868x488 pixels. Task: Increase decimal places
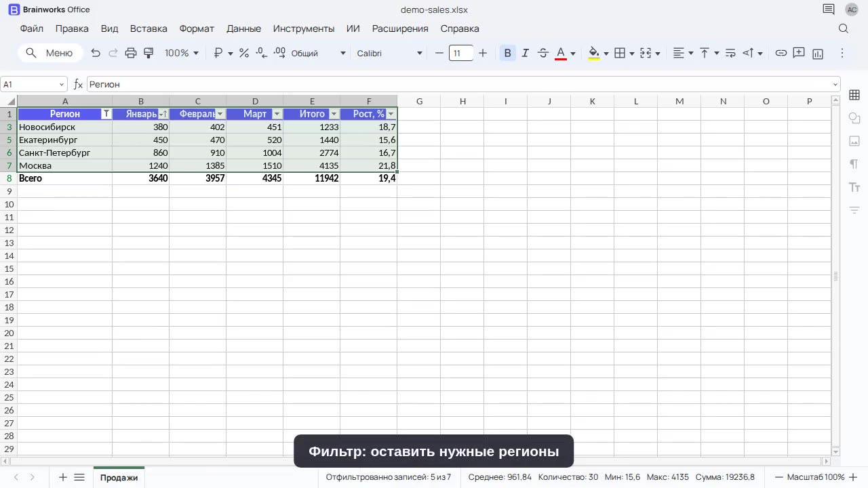click(x=279, y=53)
